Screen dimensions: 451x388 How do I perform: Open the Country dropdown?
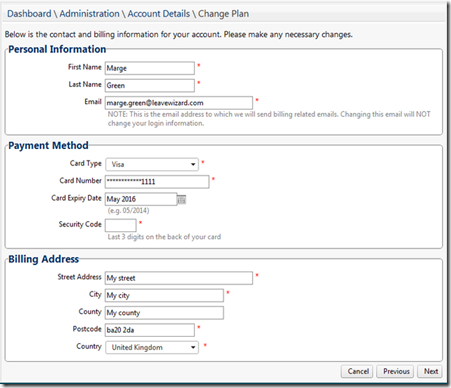(152, 347)
